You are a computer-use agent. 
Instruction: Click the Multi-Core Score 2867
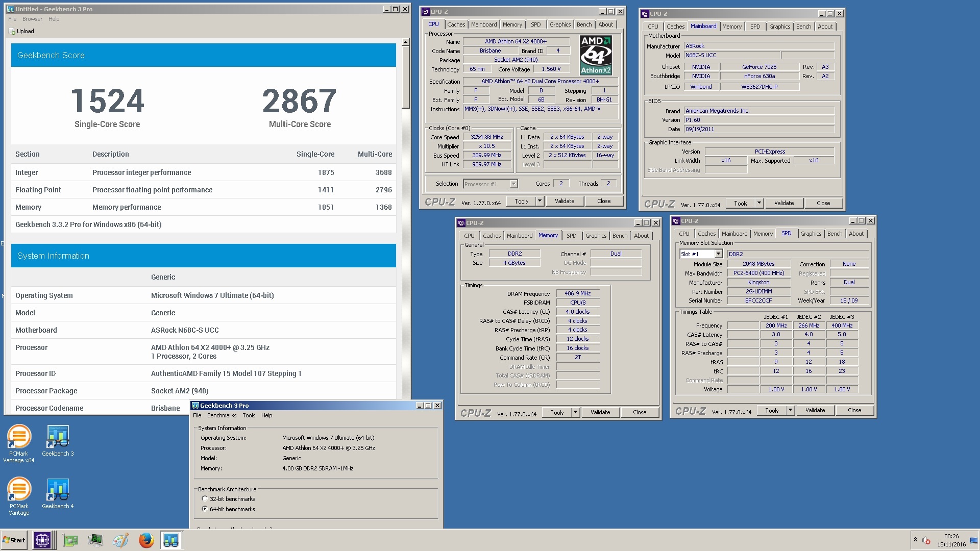click(300, 101)
